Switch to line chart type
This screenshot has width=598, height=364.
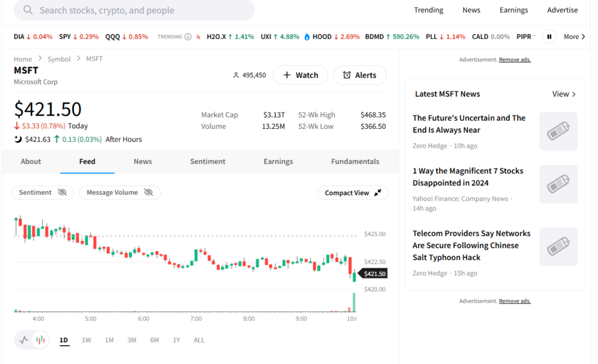coord(23,339)
